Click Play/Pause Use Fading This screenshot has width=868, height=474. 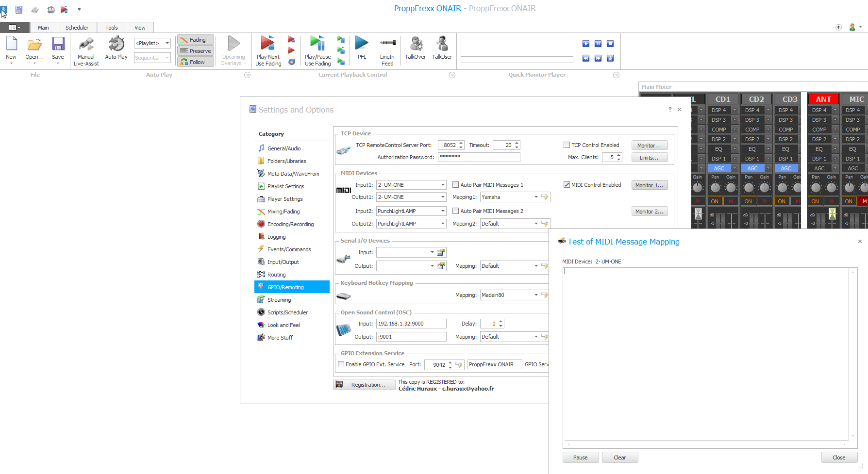pos(317,50)
